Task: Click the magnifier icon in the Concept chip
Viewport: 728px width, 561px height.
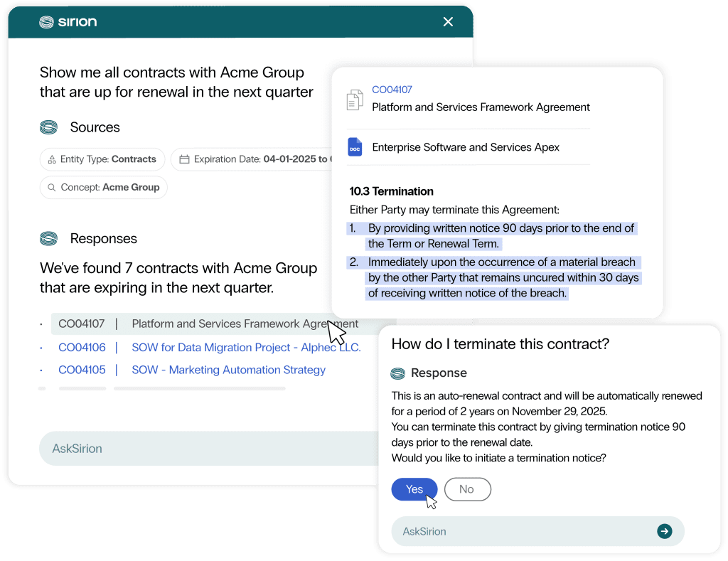Action: click(52, 188)
